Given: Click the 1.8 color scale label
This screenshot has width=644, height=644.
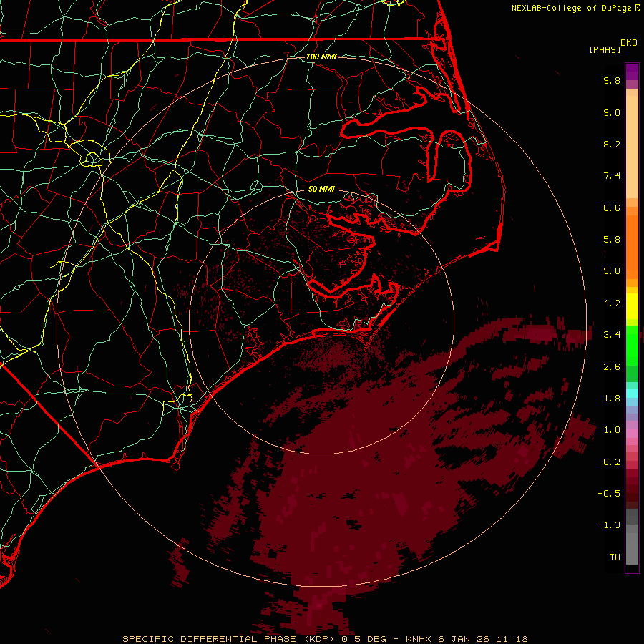Looking at the screenshot, I should click(x=612, y=399).
